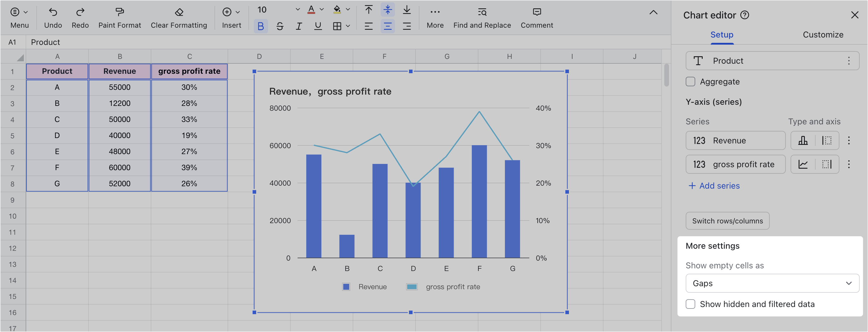Align text left
868x332 pixels.
369,26
